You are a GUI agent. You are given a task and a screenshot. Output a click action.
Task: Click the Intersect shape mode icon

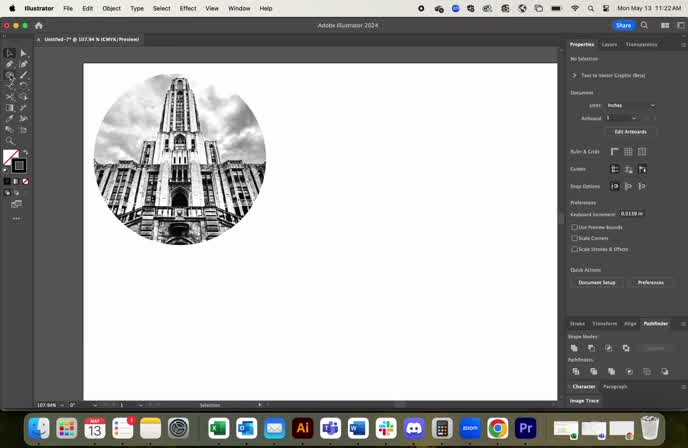[609, 348]
